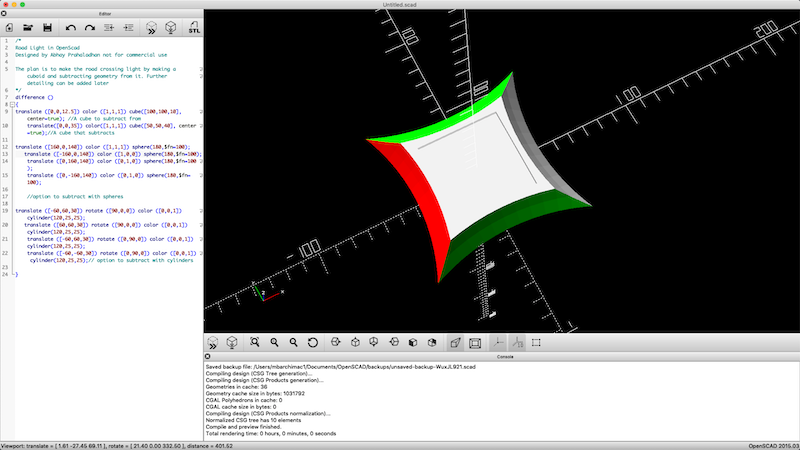Screen dimensions: 800x450
Task: Collapse the code fold marker at line 8
Action: tap(11, 104)
